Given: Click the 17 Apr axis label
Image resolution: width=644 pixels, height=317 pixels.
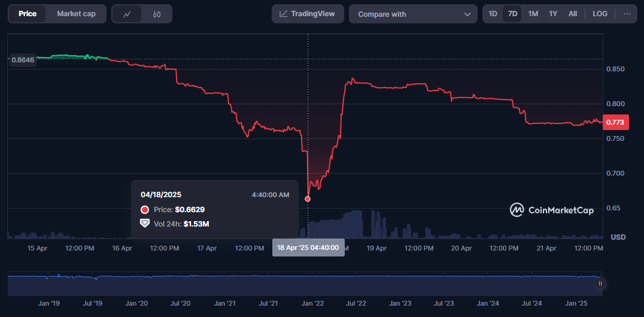Looking at the screenshot, I should [x=207, y=248].
